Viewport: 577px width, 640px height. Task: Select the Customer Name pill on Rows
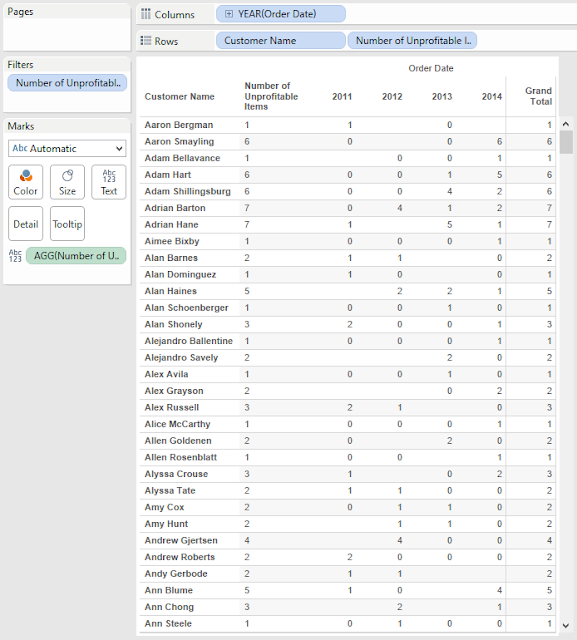coord(281,41)
